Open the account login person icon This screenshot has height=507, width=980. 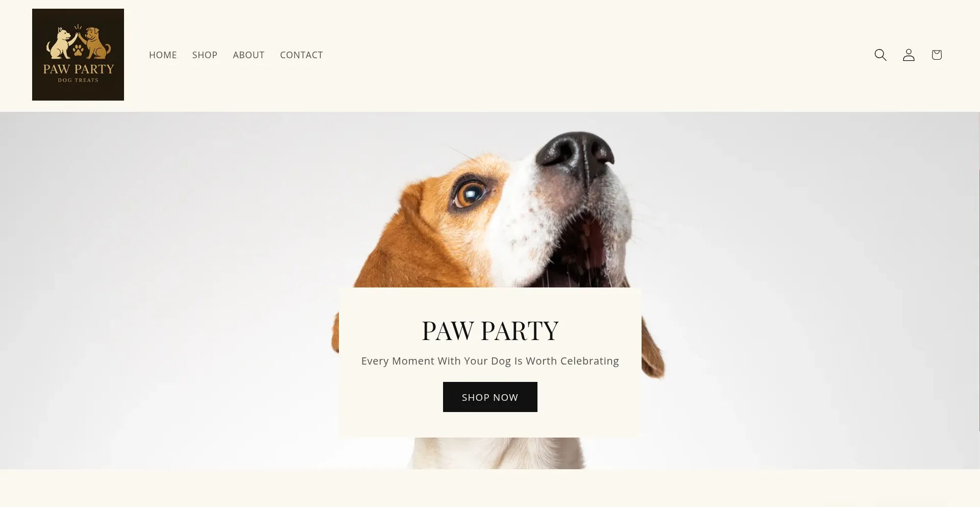coord(909,55)
